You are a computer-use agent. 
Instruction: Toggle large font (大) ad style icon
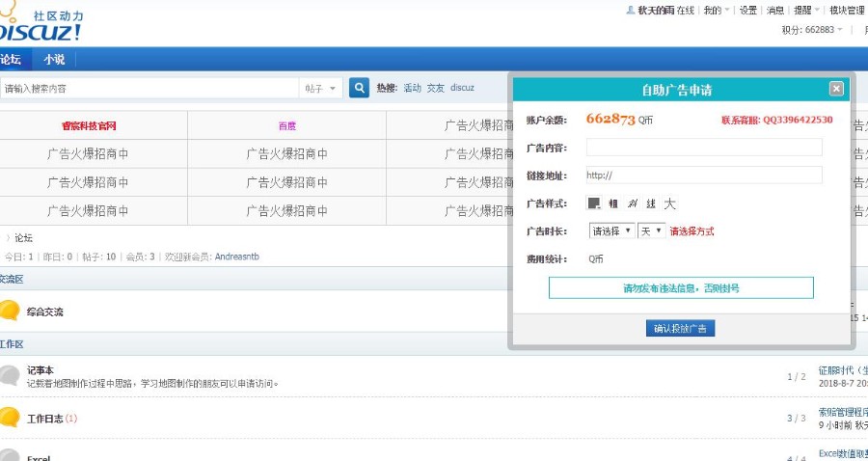670,203
